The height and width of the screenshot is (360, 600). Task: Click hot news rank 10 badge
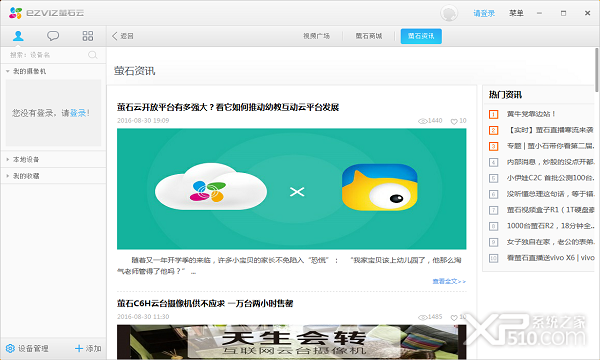(494, 258)
